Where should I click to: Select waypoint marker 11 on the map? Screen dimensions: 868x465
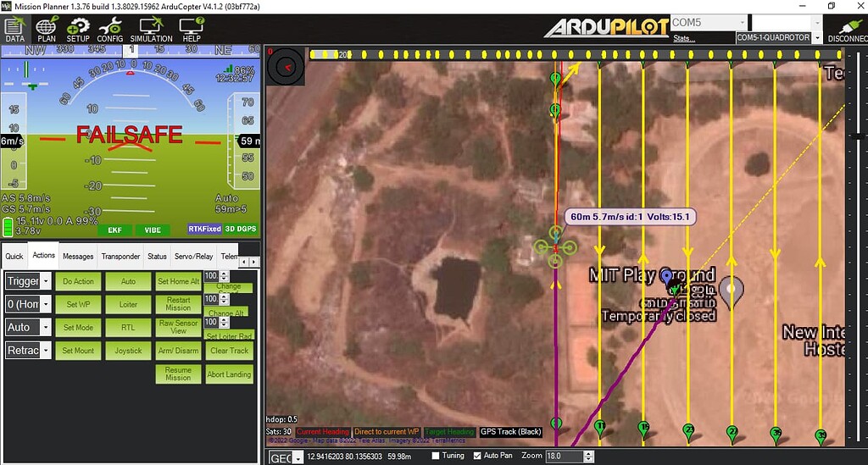[599, 428]
